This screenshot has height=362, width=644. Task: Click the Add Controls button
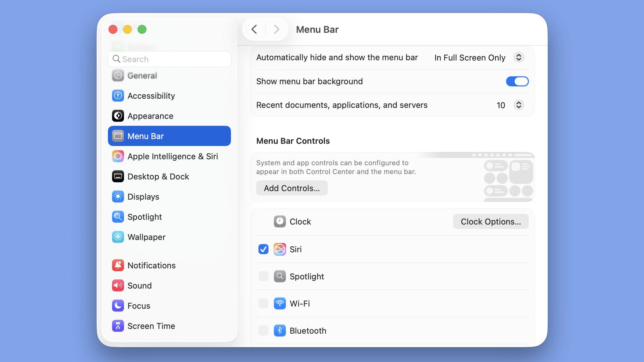292,188
